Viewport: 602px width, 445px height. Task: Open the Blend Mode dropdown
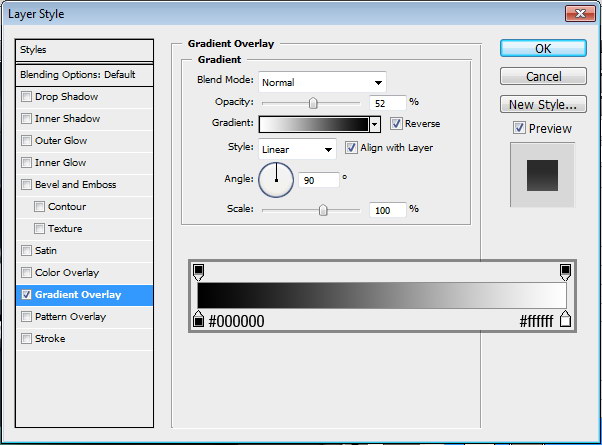click(322, 82)
